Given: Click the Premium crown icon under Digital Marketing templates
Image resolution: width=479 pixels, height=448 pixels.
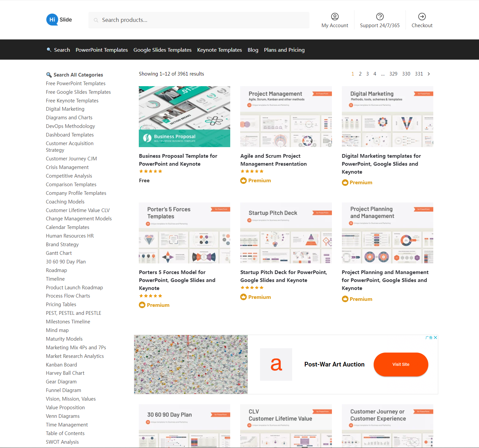Looking at the screenshot, I should pos(345,183).
